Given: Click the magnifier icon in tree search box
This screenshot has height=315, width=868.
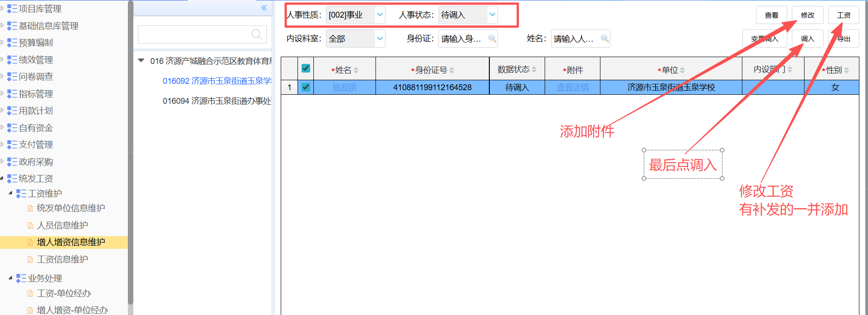Looking at the screenshot, I should coord(257,34).
